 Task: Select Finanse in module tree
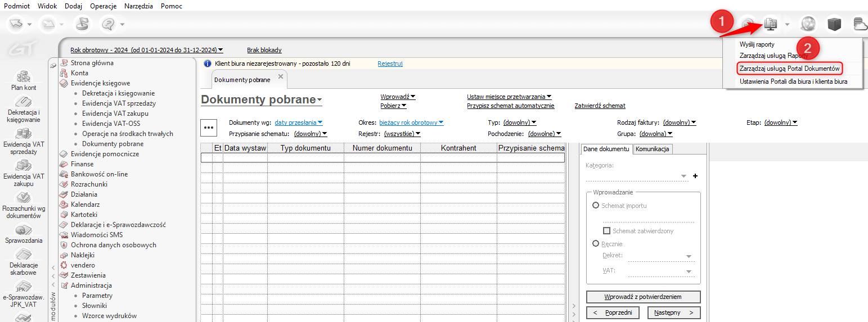(x=82, y=164)
